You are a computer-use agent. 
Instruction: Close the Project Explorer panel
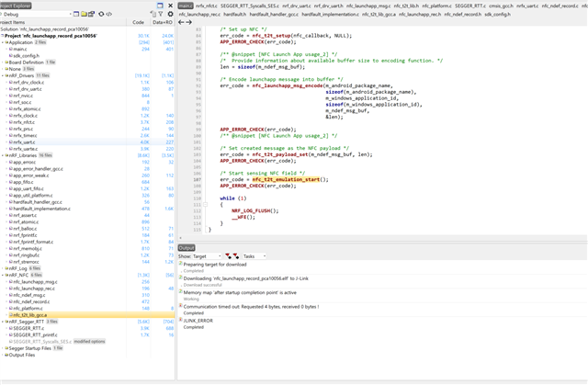tap(170, 6)
